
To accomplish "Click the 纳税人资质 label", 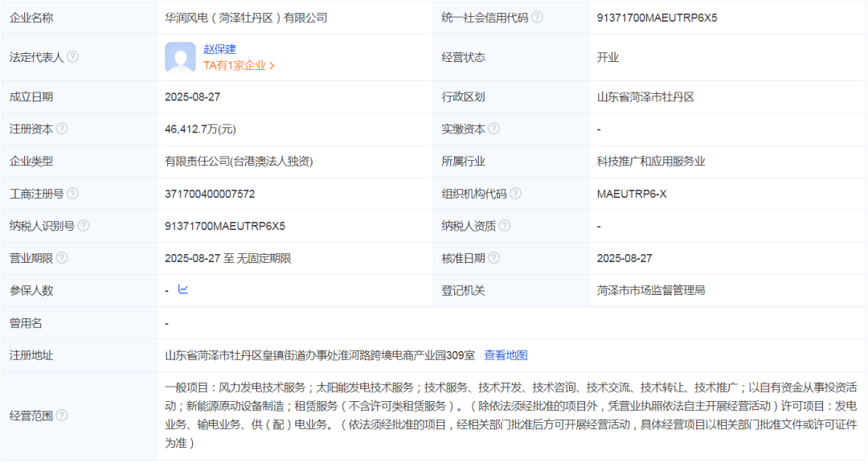I will (469, 226).
